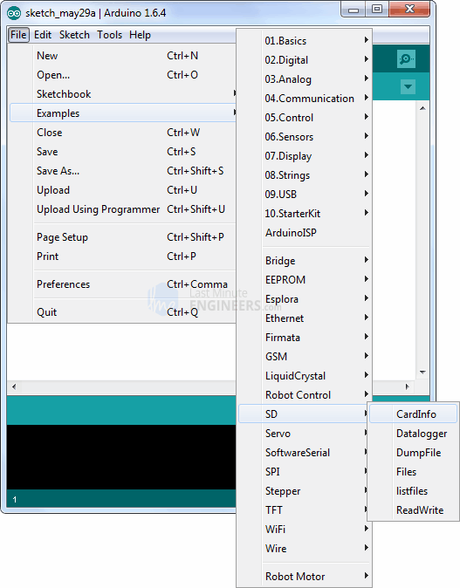The image size is (460, 588).
Task: Choose Print in the File menu
Action: point(123,256)
